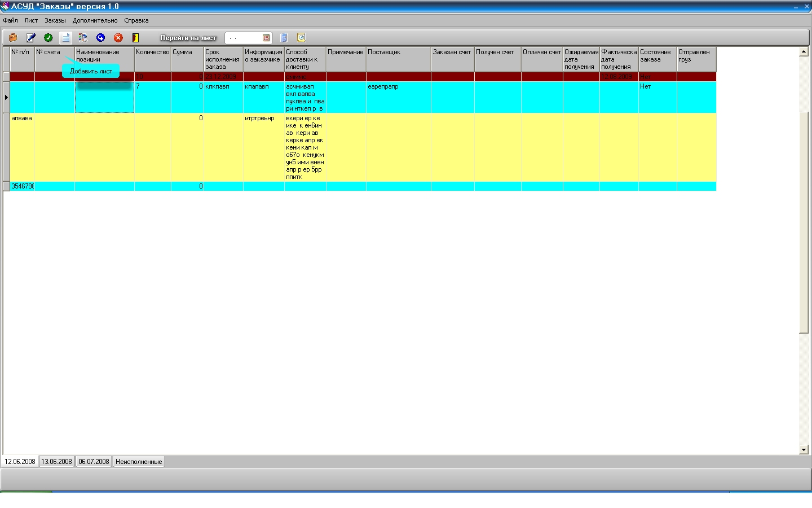Click the row selector of the 'апвава' row

click(x=6, y=147)
